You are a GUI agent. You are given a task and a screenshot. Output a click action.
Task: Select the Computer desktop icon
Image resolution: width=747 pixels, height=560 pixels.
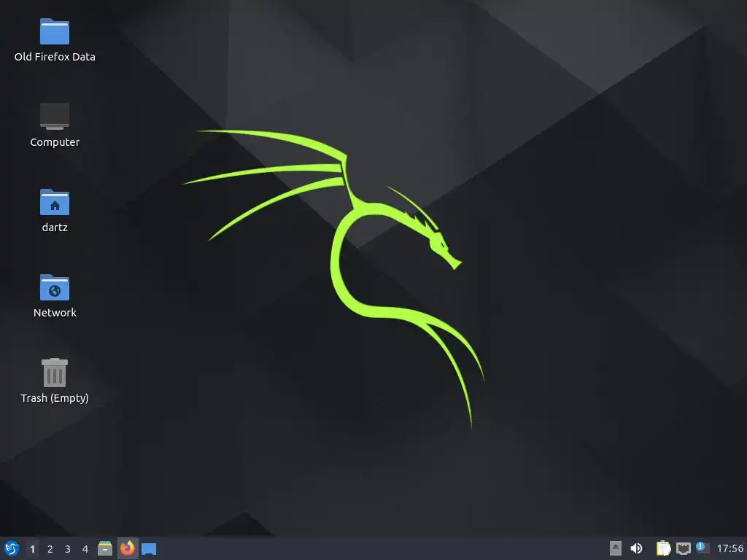[x=54, y=117]
